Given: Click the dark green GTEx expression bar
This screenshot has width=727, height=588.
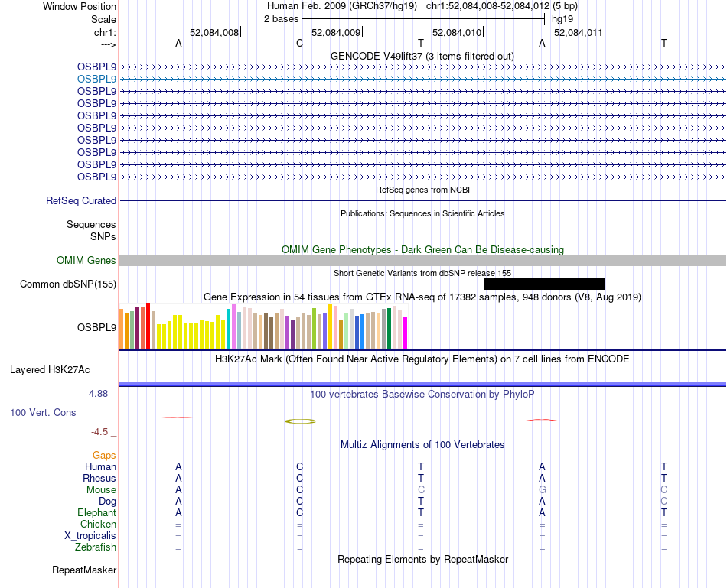Looking at the screenshot, I should click(x=389, y=328).
